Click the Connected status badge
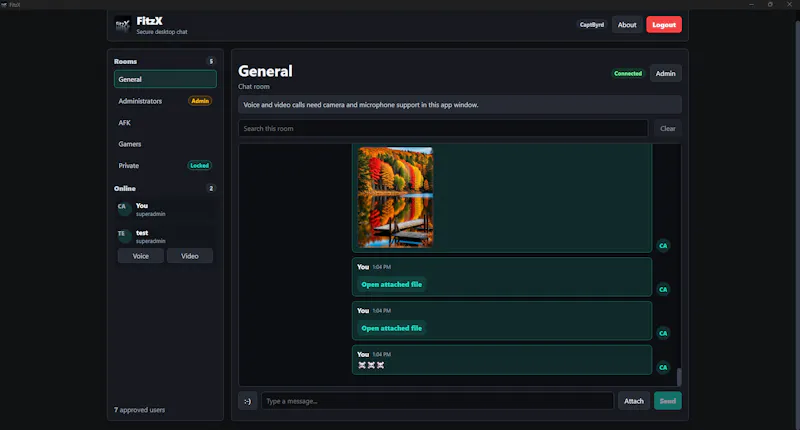800x430 pixels. pos(628,73)
